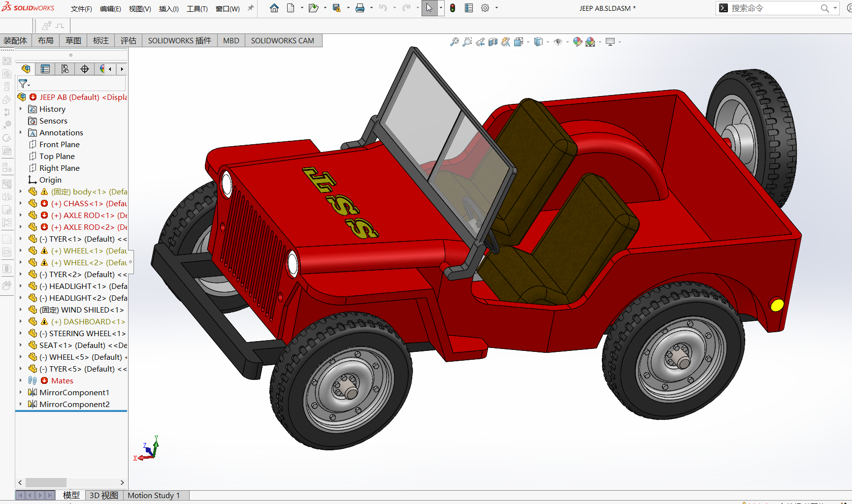Expand the MirrorComponent1 tree node
The width and height of the screenshot is (852, 504).
pyautogui.click(x=21, y=392)
